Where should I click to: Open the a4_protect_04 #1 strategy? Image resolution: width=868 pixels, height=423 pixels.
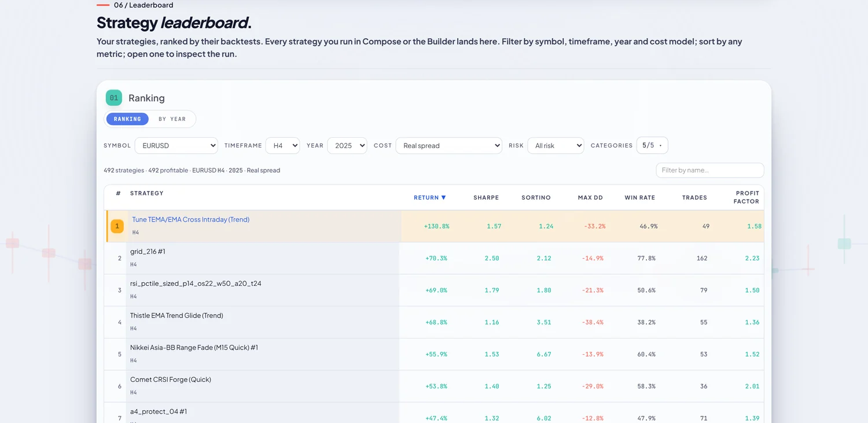click(x=159, y=411)
